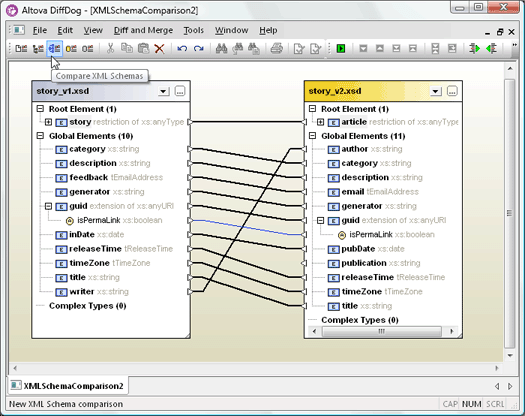Collapse guid element in story_v1.xsd
This screenshot has width=525, height=416.
click(x=48, y=206)
